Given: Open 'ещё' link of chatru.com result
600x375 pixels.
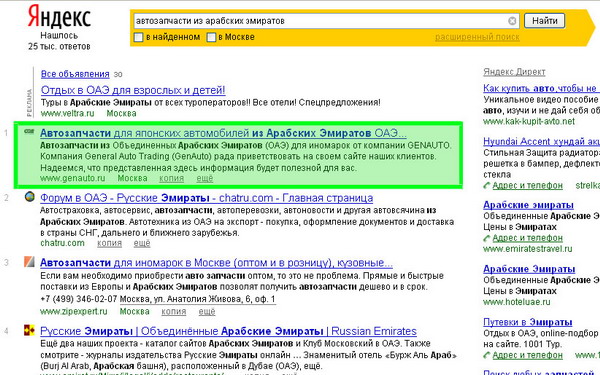Looking at the screenshot, I should [142, 243].
